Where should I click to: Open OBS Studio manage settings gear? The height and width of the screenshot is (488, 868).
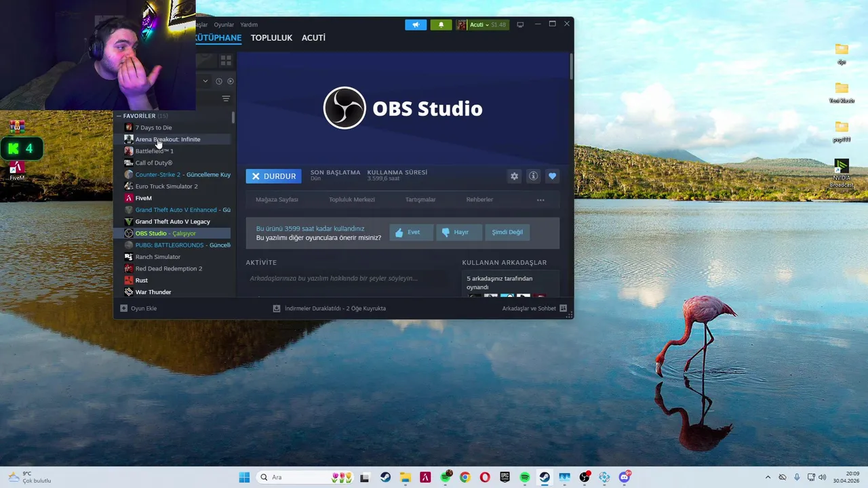(x=514, y=176)
